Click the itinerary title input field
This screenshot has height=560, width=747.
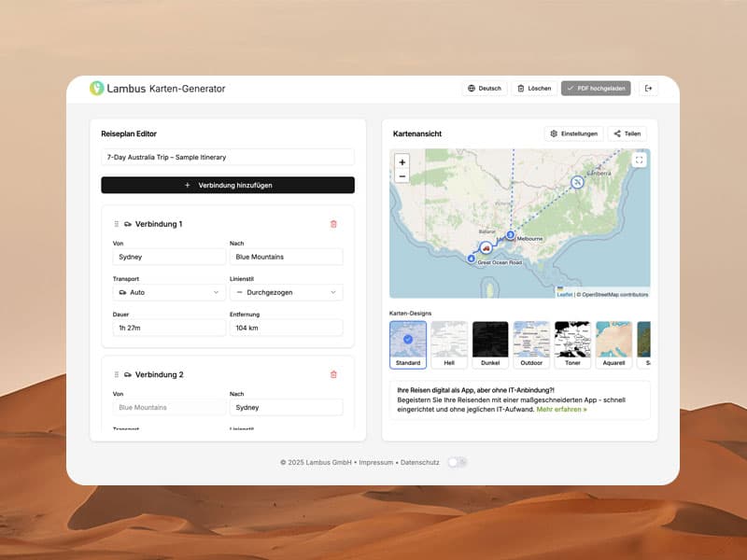pos(227,157)
